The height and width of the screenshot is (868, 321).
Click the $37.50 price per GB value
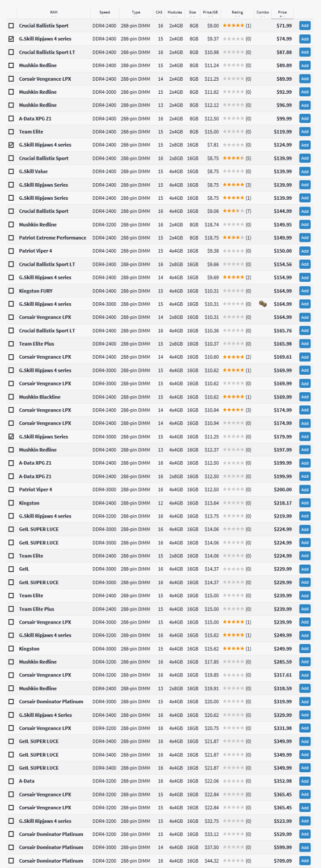click(212, 848)
